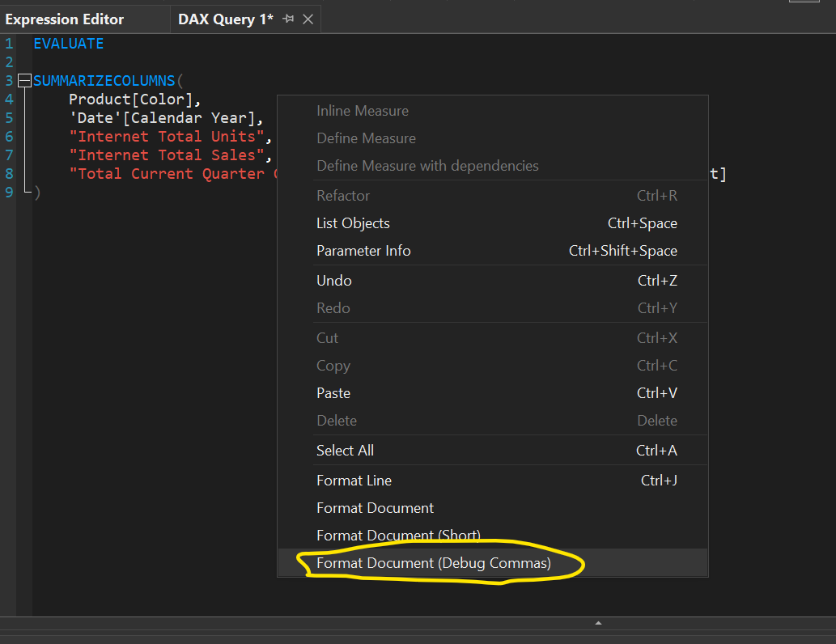Click the closing parenthesis on line 9
836x644 pixels.
36,192
